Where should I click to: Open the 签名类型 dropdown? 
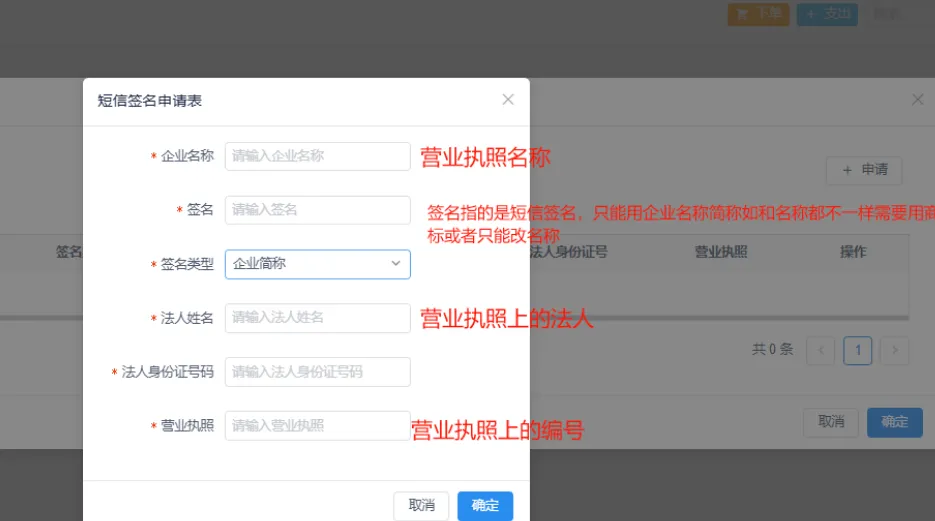point(317,264)
